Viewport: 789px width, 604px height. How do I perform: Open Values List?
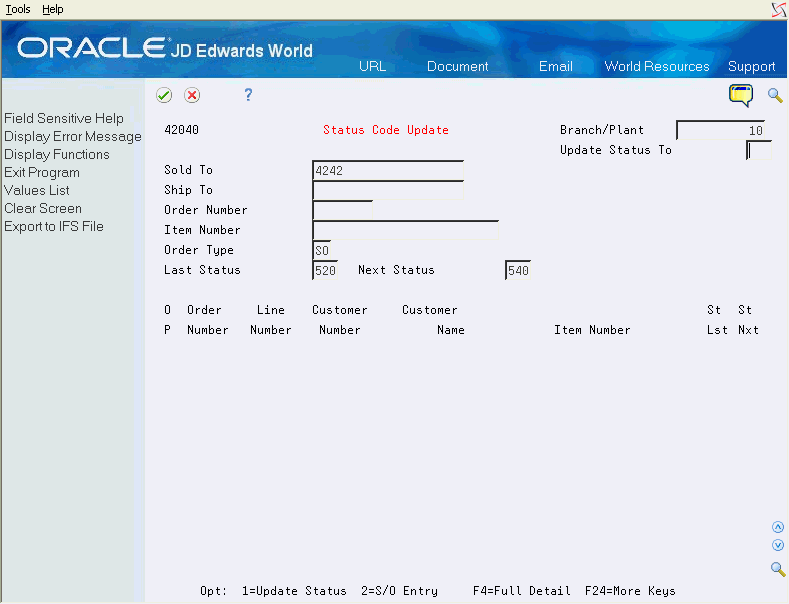[x=37, y=190]
